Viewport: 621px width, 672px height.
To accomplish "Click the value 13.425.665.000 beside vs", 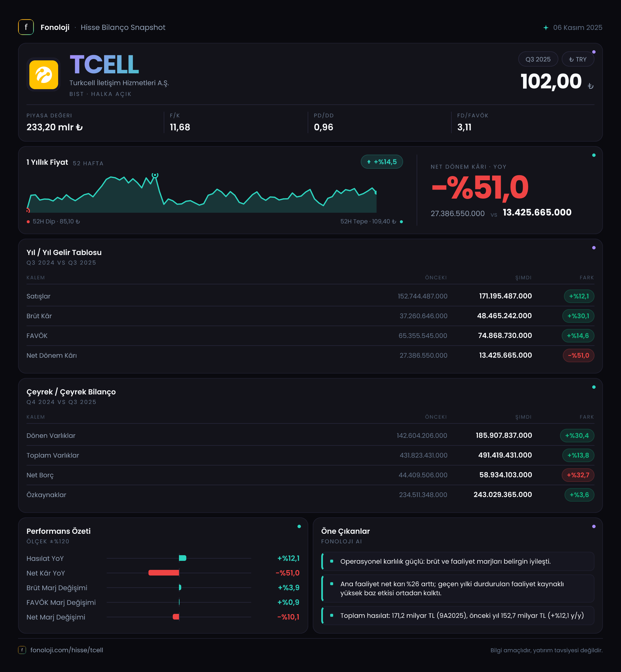I will pos(537,213).
